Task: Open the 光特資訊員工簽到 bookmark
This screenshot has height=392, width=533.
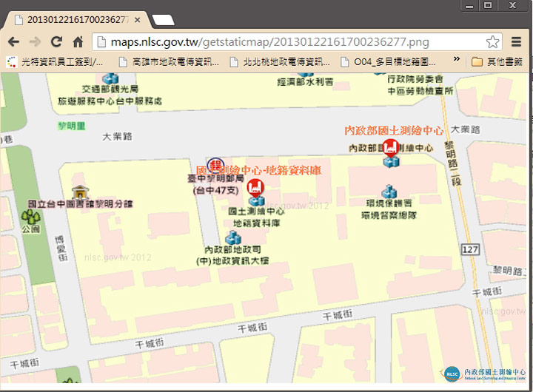Action: tap(54, 62)
